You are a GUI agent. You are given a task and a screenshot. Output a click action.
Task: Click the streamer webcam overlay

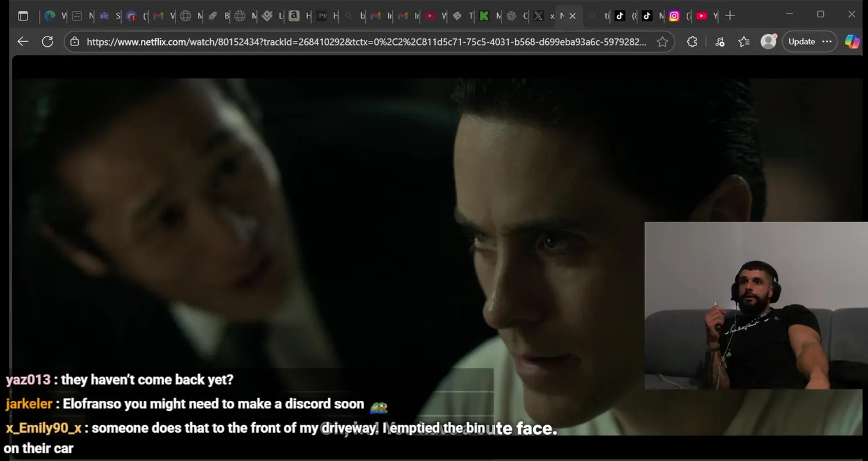(756, 305)
